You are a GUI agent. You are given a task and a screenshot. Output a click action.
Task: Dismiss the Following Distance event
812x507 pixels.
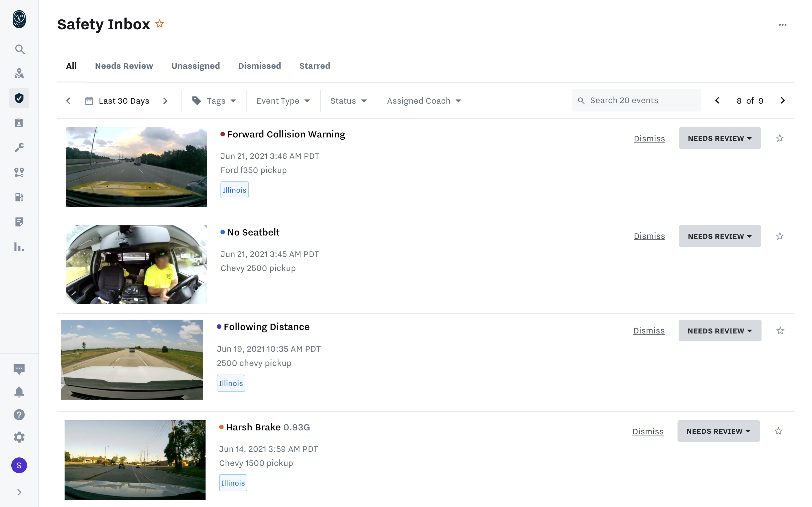coord(648,331)
